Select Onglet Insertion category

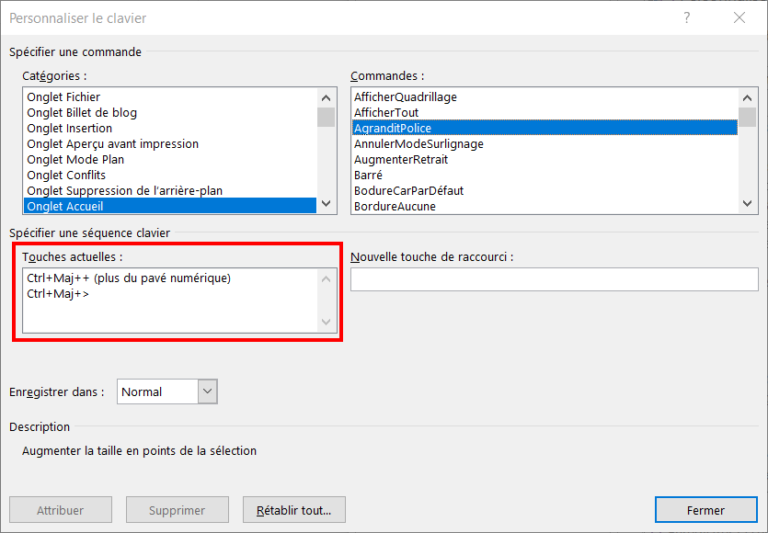coord(69,128)
